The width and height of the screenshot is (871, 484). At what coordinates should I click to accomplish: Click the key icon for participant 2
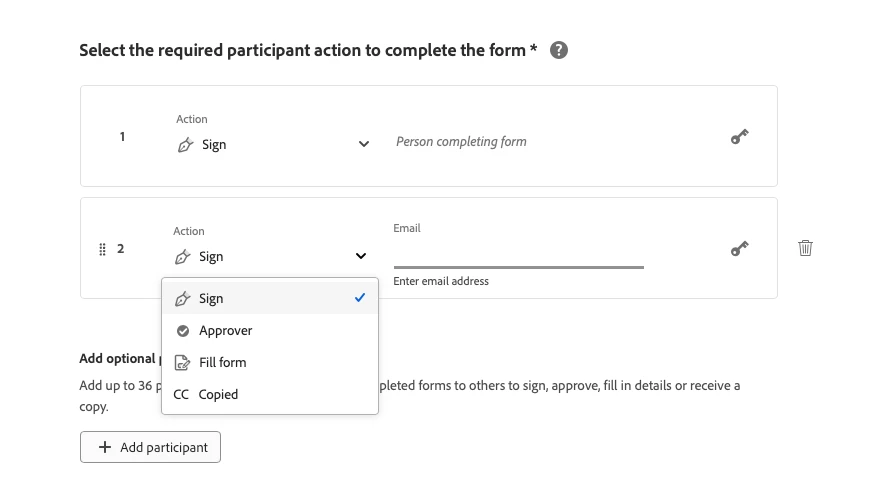pyautogui.click(x=739, y=249)
